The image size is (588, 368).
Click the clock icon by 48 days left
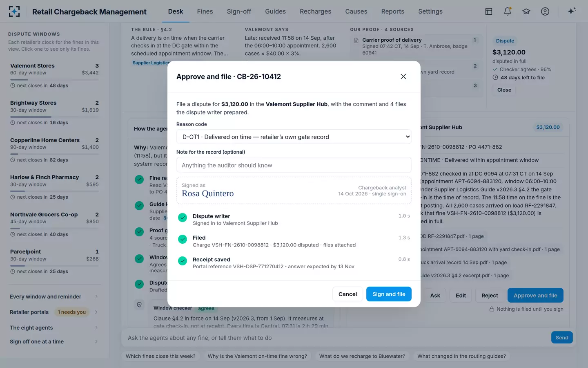[495, 77]
